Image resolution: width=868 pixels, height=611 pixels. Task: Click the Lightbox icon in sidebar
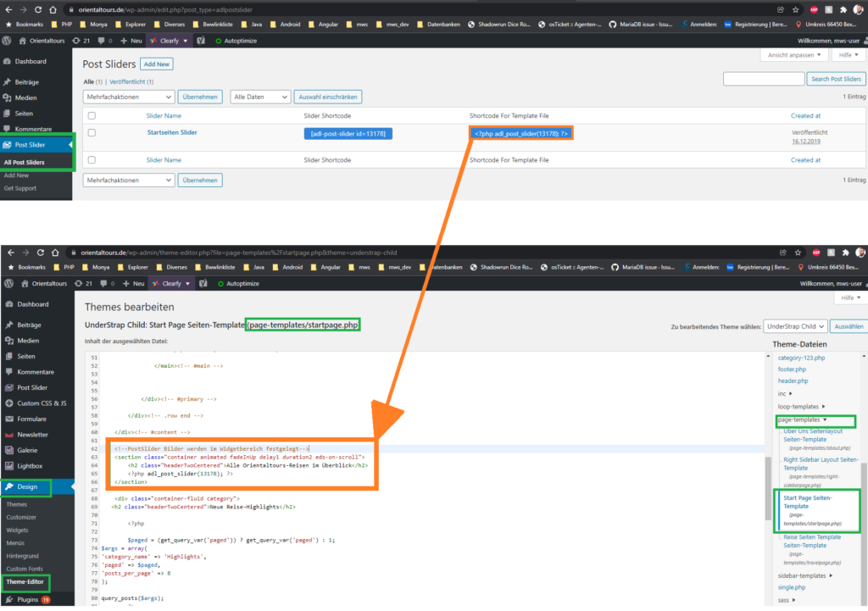tap(8, 465)
